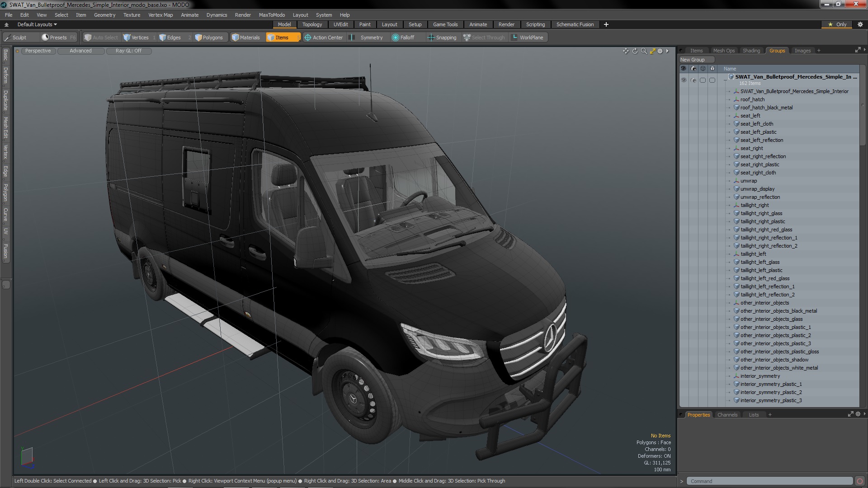Open the viewport settings gear
The width and height of the screenshot is (868, 488).
point(660,51)
